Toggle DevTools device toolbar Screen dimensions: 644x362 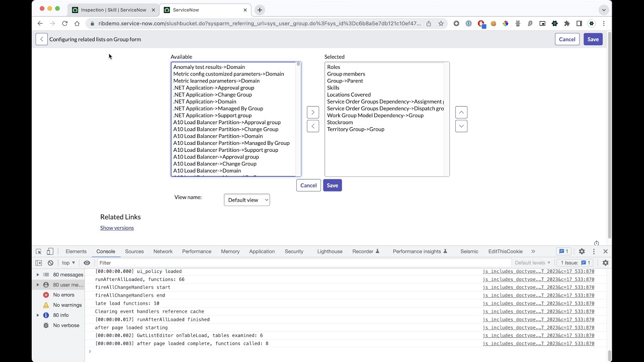pos(50,251)
